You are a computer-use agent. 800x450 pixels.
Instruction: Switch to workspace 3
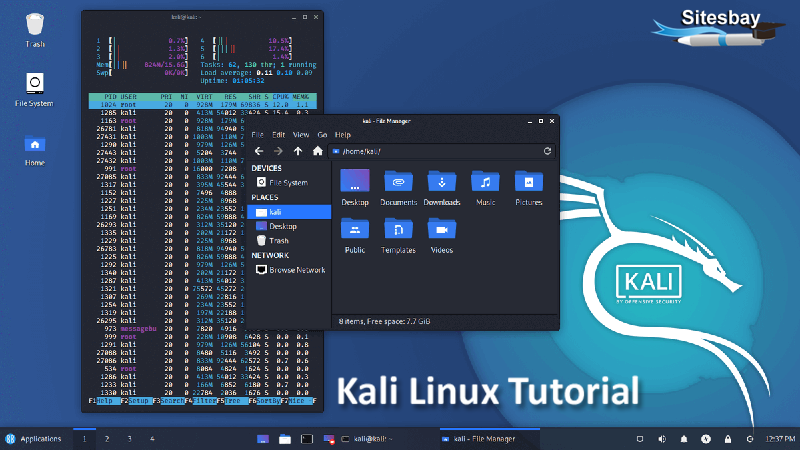point(130,439)
